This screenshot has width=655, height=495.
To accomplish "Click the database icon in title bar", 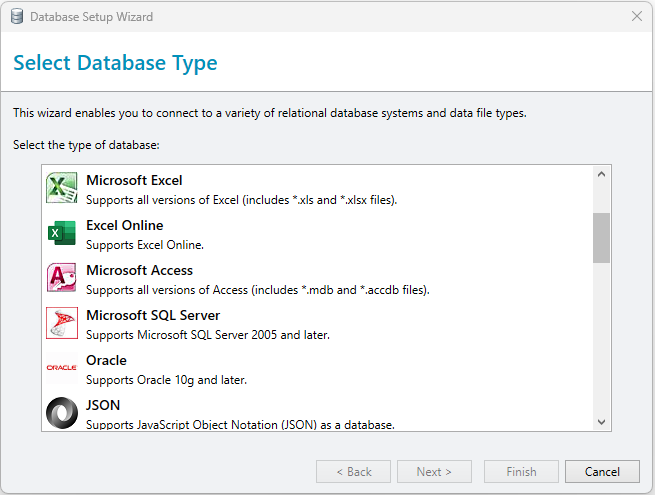I will (17, 17).
